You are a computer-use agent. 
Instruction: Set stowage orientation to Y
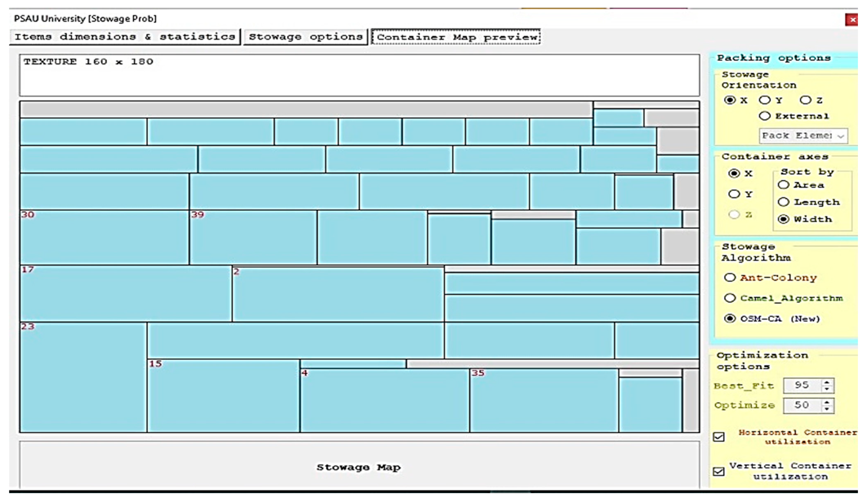click(x=765, y=100)
